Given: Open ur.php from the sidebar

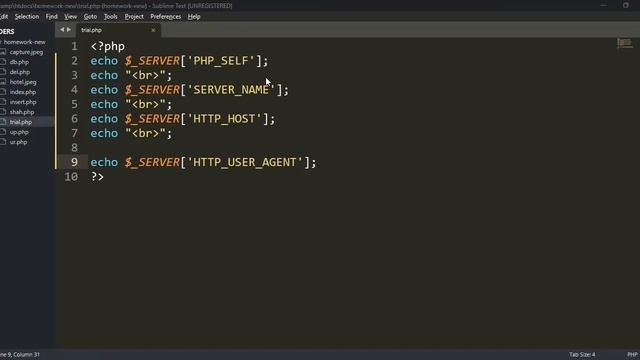Looking at the screenshot, I should (18, 142).
